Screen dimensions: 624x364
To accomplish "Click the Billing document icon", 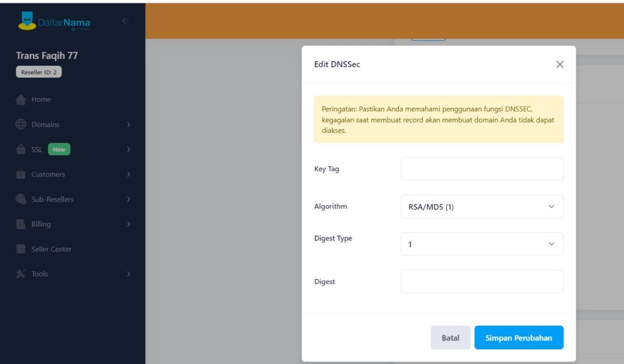I will tap(21, 224).
